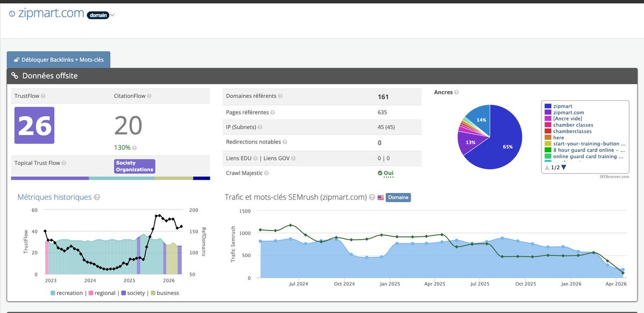
Task: Click the Ancres help question icon
Action: click(457, 92)
